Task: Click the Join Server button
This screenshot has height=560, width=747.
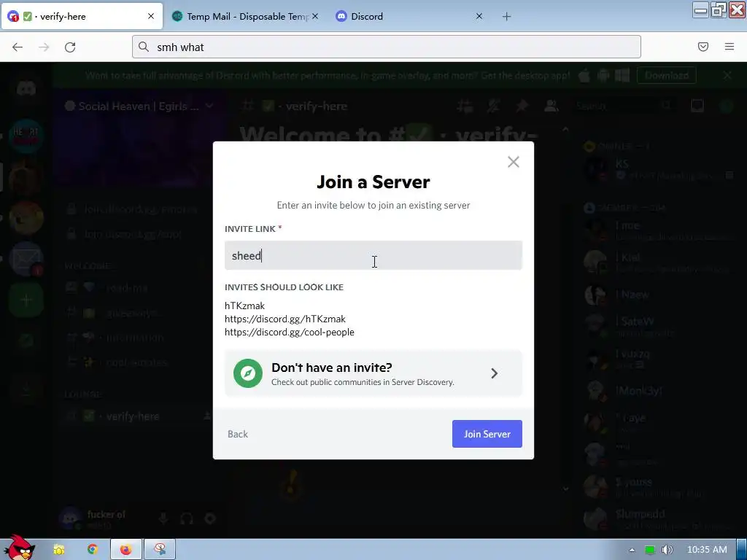Action: [x=487, y=434]
